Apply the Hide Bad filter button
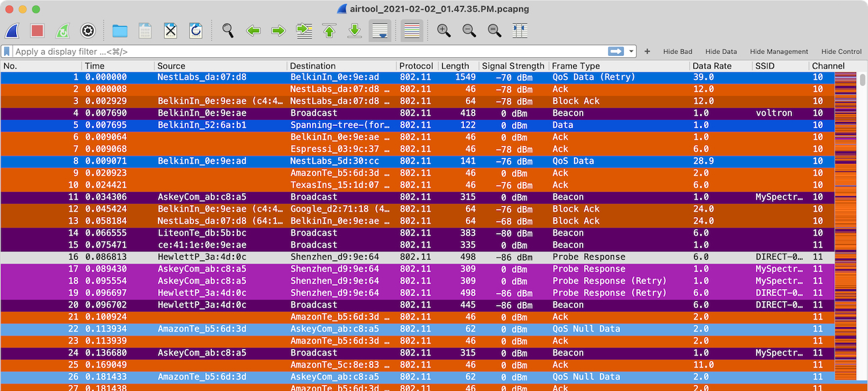The height and width of the screenshot is (391, 868). (x=677, y=51)
